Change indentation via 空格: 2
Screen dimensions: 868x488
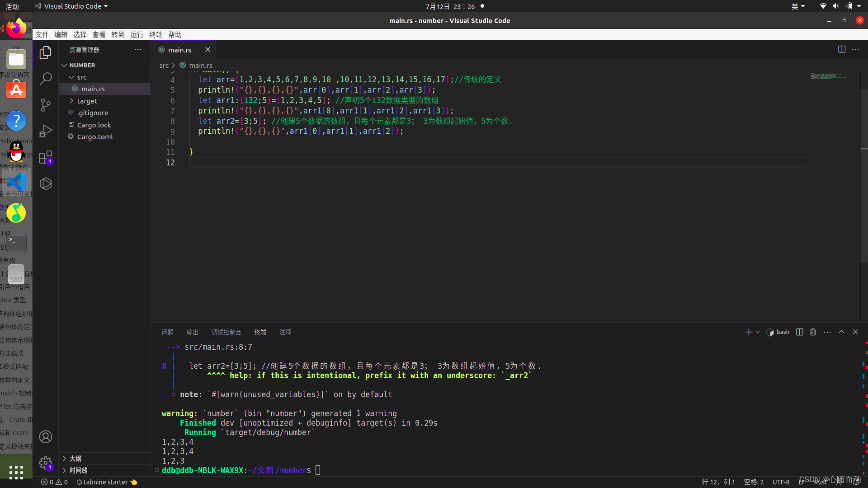[754, 482]
